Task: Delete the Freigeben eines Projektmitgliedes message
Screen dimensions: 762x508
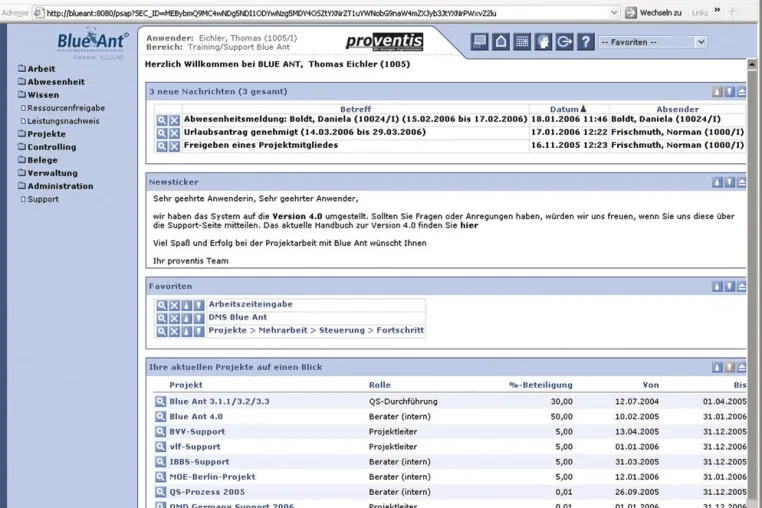Action: pos(174,146)
